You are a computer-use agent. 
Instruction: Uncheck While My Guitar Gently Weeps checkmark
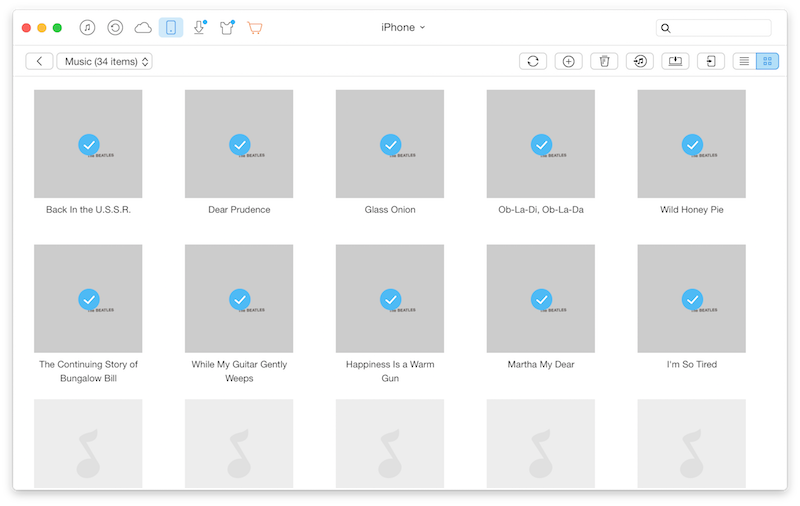pos(240,299)
